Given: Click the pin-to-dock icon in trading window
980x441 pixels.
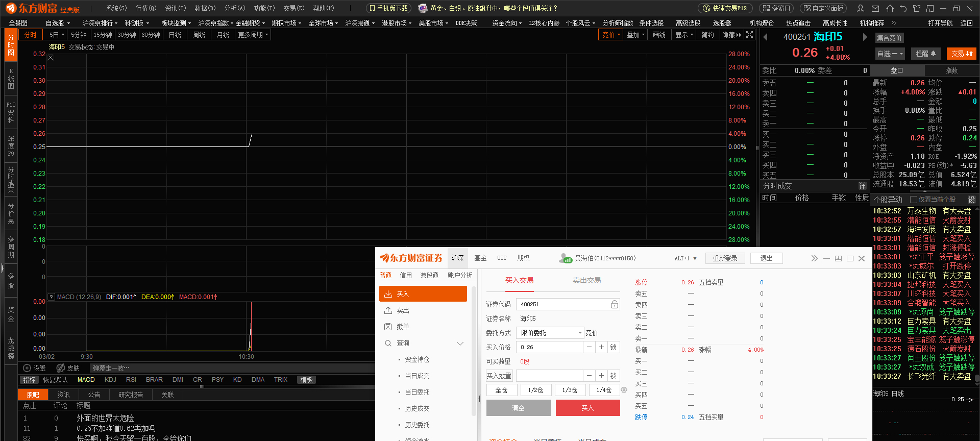Looking at the screenshot, I should [838, 258].
